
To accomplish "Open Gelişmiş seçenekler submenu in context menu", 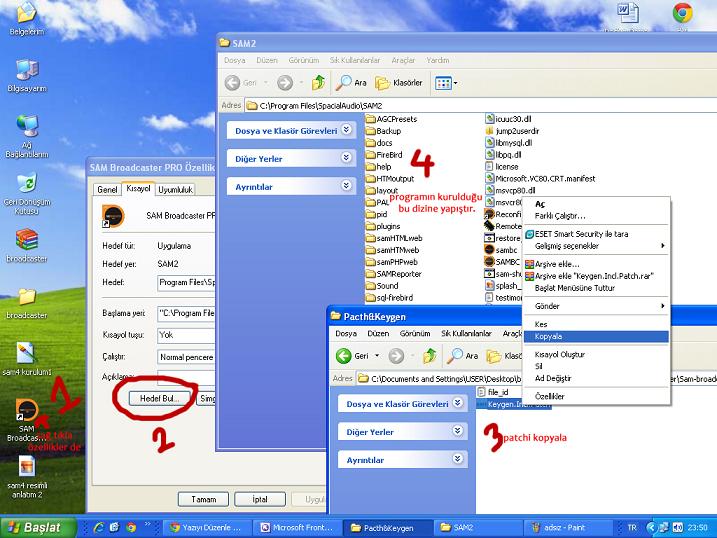I will point(597,246).
